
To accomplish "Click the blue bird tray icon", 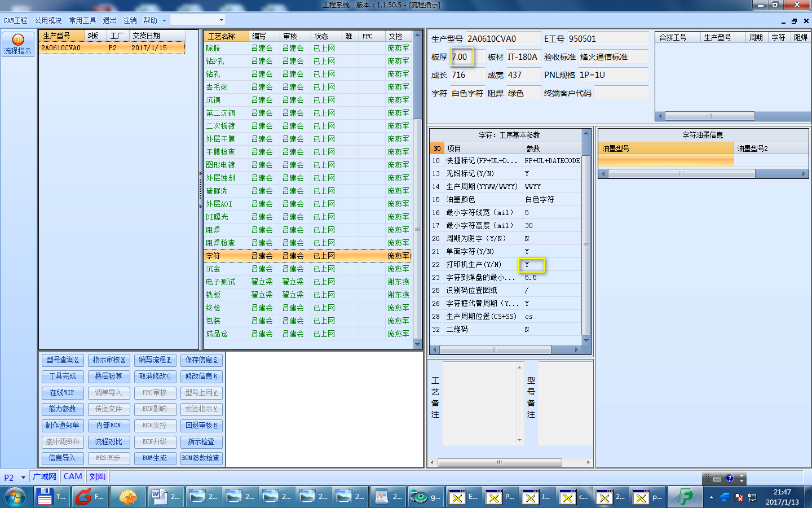I will [x=725, y=497].
